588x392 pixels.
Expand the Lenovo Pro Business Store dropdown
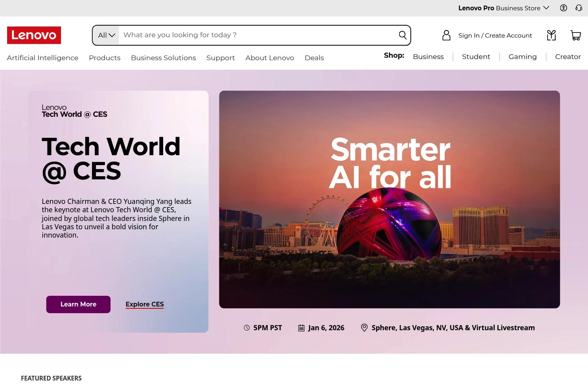(x=504, y=8)
